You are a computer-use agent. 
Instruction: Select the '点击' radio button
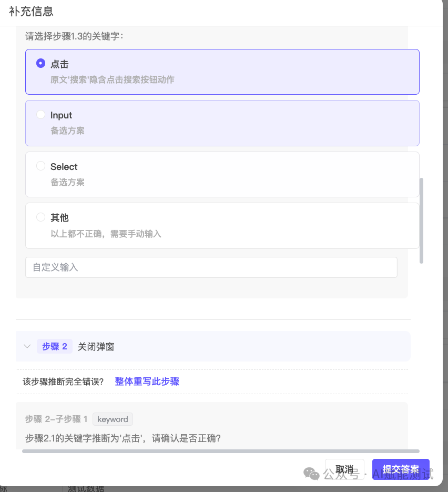coord(40,64)
